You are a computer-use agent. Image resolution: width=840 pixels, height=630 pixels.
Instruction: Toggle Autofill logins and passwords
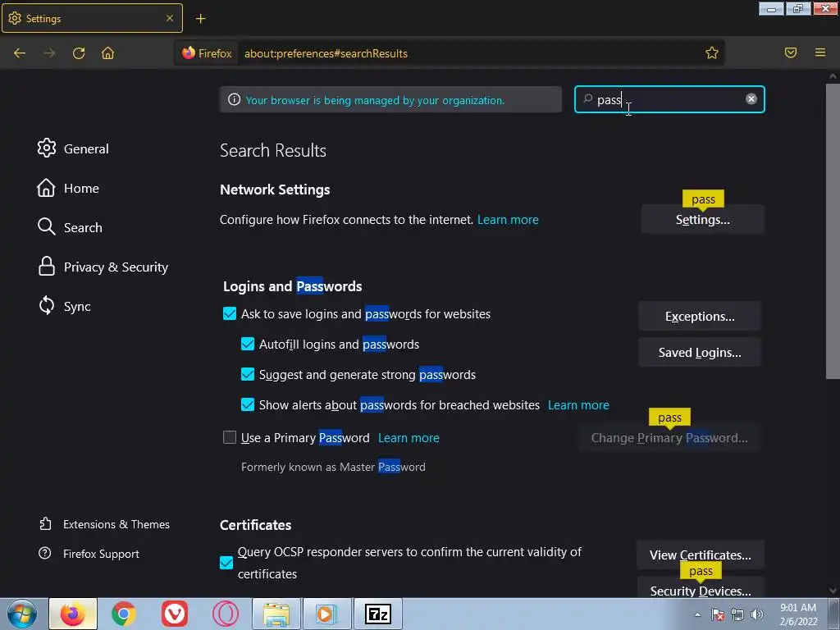click(248, 344)
